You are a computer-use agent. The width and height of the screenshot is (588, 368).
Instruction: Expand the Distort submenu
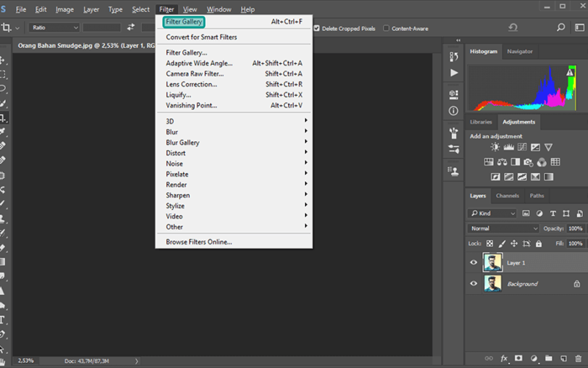pos(235,153)
